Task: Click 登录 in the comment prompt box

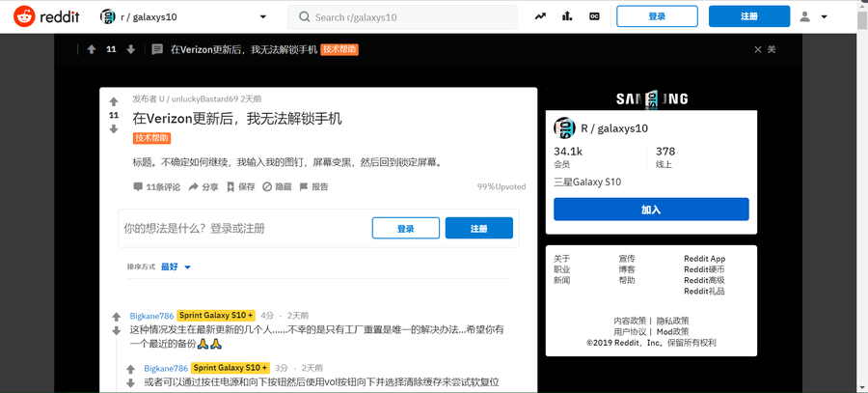Action: 406,229
